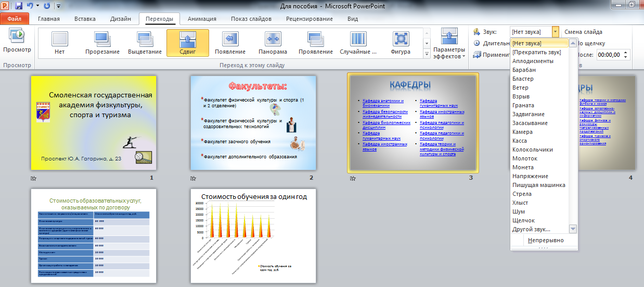This screenshot has width=644, height=287.
Task: Pick the Аплодисменты sound
Action: click(540, 61)
